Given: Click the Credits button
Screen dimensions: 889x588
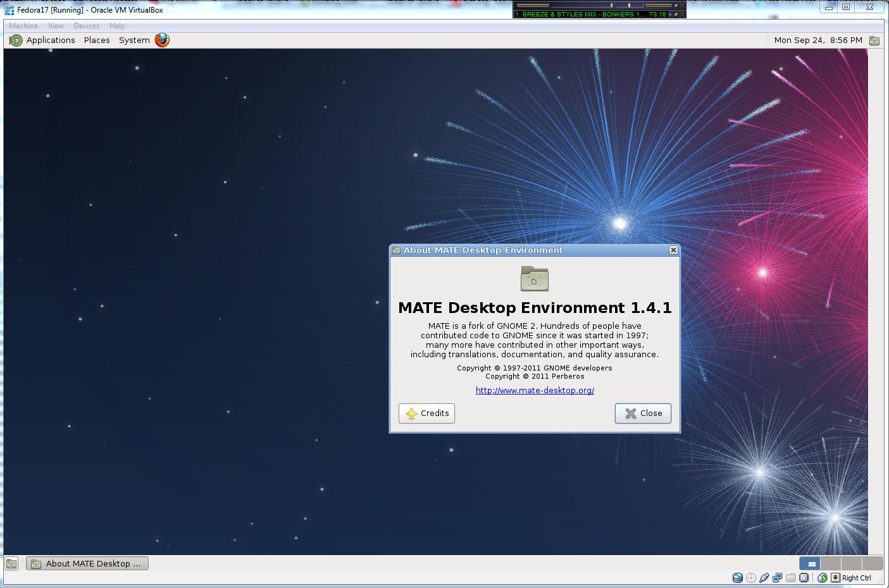Looking at the screenshot, I should click(x=426, y=413).
